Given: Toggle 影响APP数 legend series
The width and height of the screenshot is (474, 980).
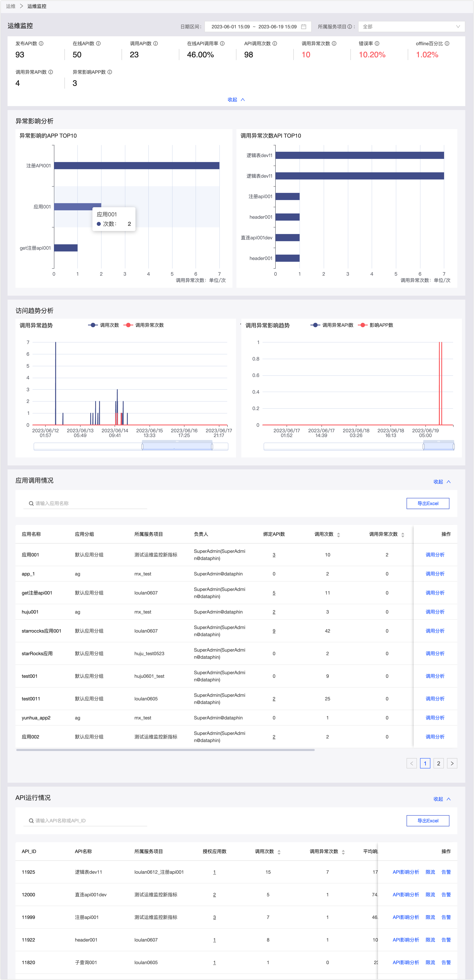Looking at the screenshot, I should point(375,325).
